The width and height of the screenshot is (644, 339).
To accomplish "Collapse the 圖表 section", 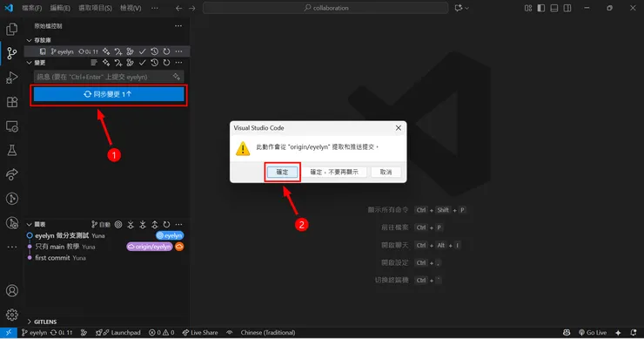I will (x=30, y=224).
